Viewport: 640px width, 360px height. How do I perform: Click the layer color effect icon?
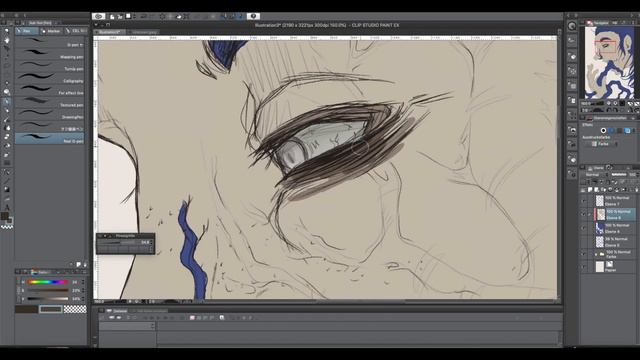click(627, 131)
